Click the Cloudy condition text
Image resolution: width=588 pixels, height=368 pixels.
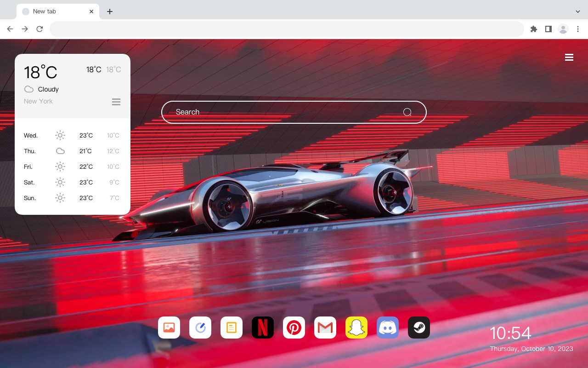(x=48, y=89)
